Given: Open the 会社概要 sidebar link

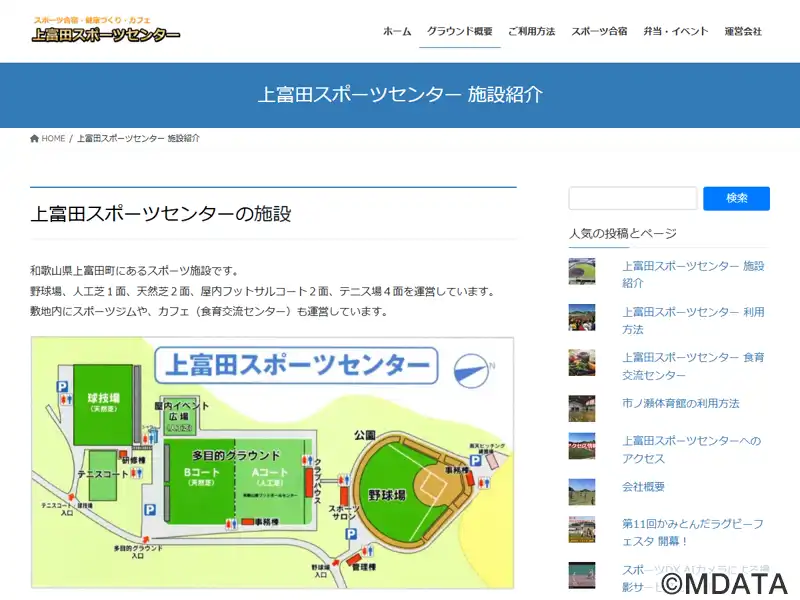Looking at the screenshot, I should pos(643,486).
